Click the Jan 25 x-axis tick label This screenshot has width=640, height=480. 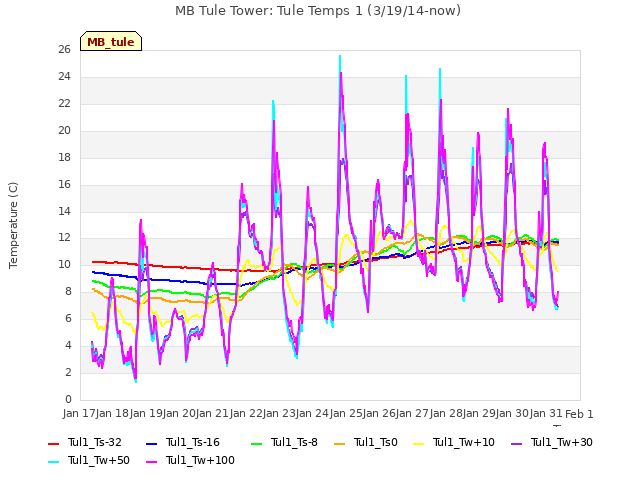point(346,413)
